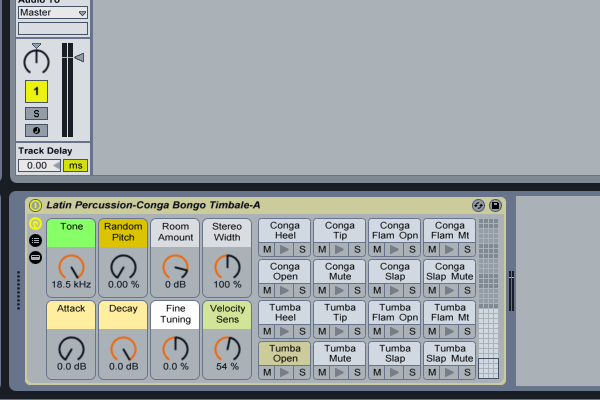600x400 pixels.
Task: Open the Audio To Master dropdown
Action: [x=52, y=12]
